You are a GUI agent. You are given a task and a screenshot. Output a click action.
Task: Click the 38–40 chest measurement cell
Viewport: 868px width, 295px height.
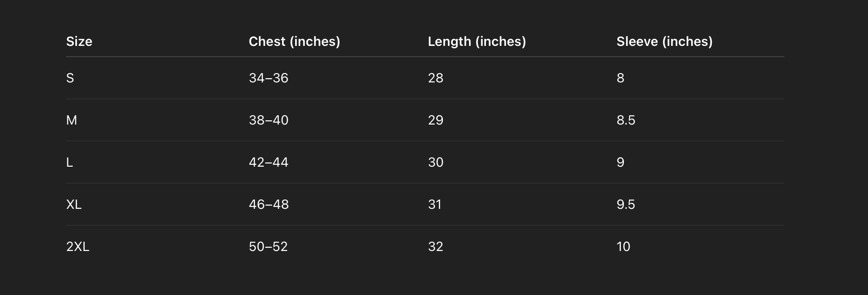tap(268, 120)
